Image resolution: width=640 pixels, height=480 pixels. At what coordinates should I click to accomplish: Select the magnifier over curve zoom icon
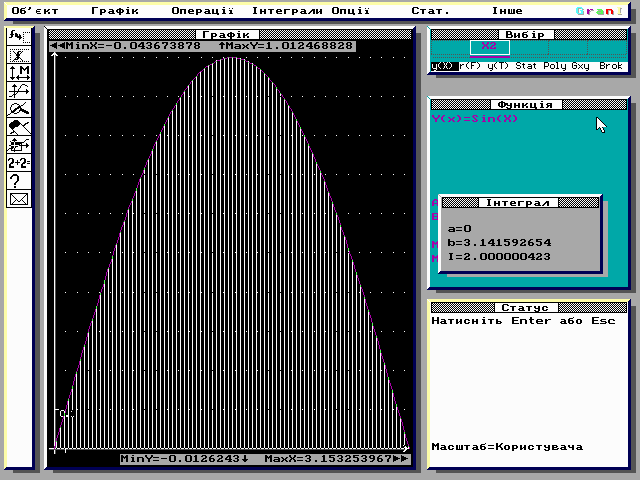19,109
